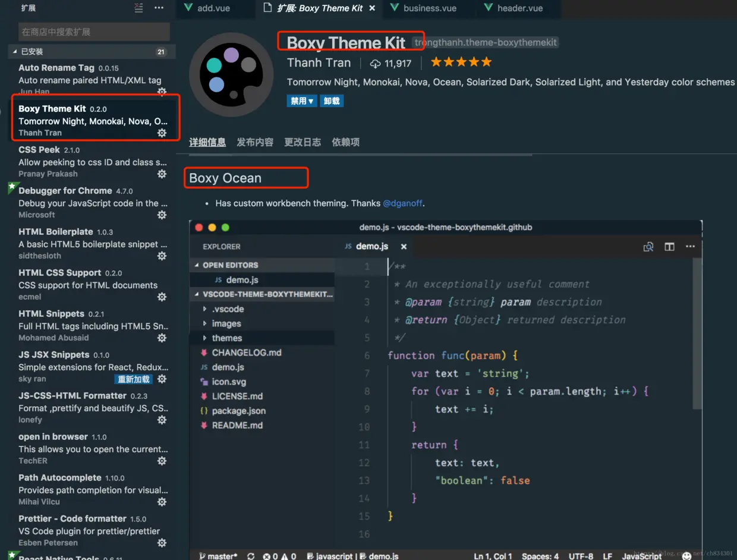Image resolution: width=737 pixels, height=560 pixels.
Task: Close the Boxy Theme Kit extension tab
Action: 372,8
